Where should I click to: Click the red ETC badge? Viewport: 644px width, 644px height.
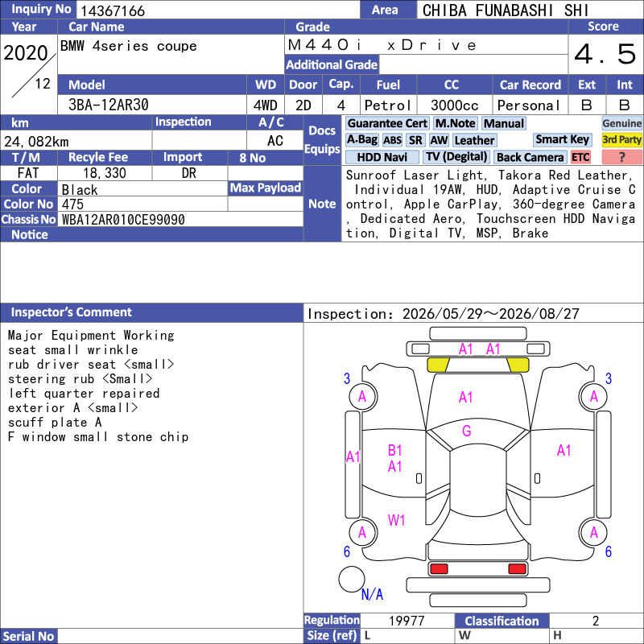(x=580, y=157)
